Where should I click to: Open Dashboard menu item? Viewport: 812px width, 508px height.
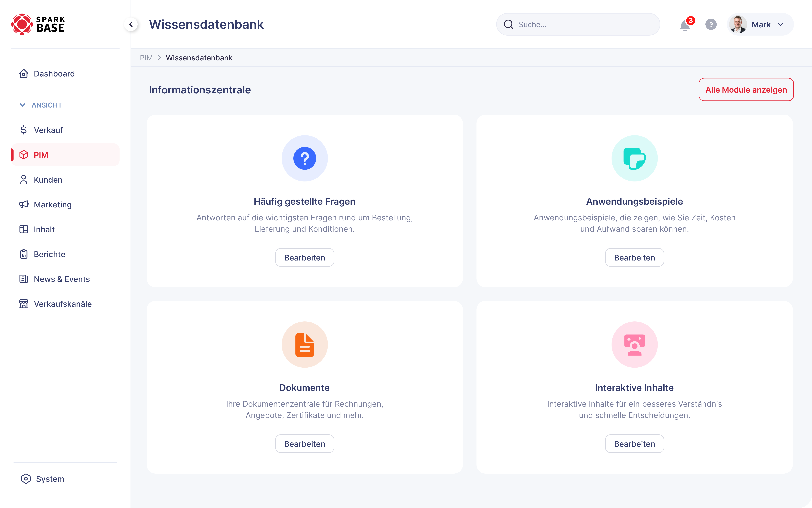click(65, 74)
